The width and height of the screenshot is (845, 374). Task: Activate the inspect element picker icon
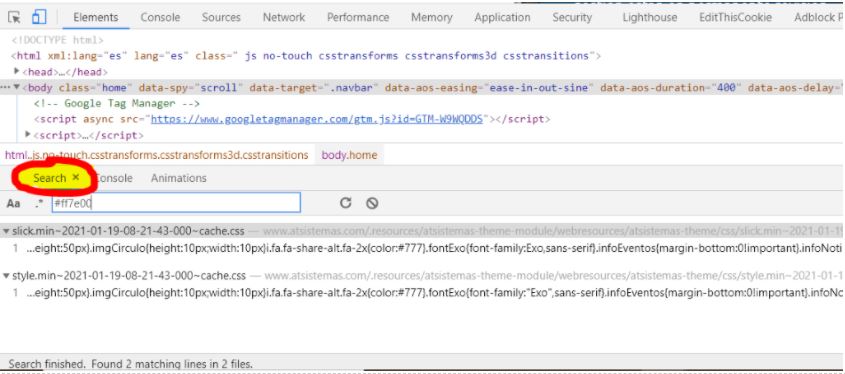pyautogui.click(x=14, y=17)
